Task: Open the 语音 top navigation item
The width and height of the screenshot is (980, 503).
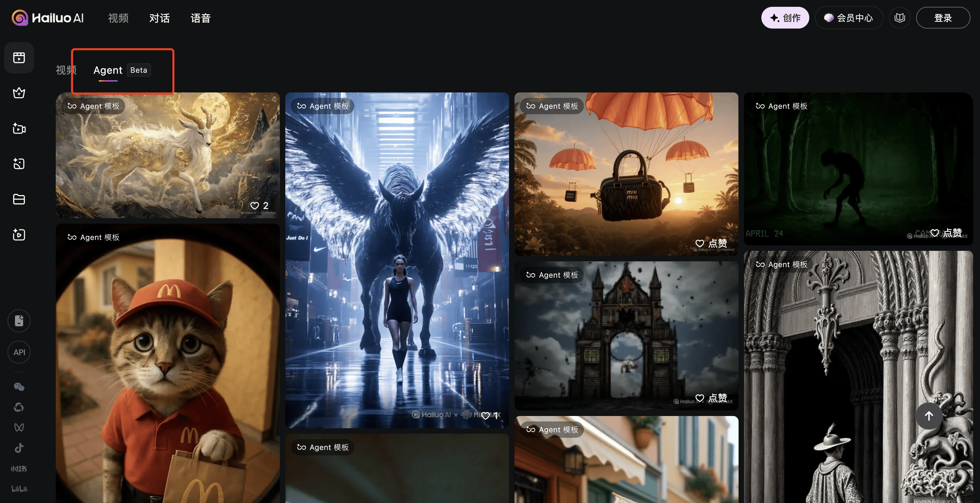Action: (x=201, y=18)
